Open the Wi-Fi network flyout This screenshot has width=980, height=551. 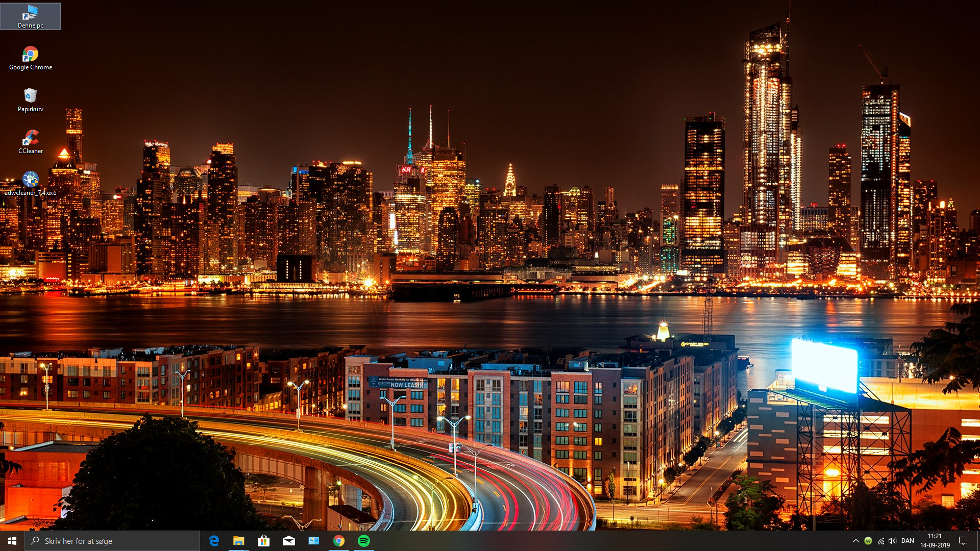880,541
